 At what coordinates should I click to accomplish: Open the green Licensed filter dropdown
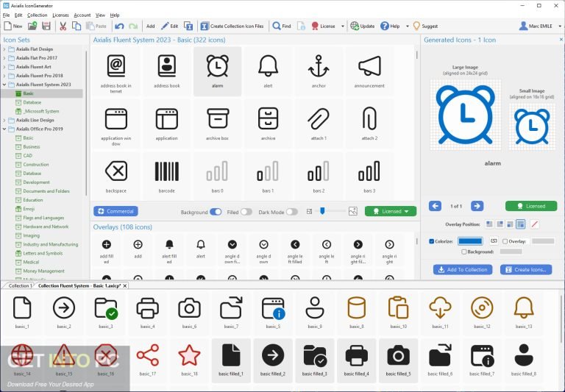391,212
